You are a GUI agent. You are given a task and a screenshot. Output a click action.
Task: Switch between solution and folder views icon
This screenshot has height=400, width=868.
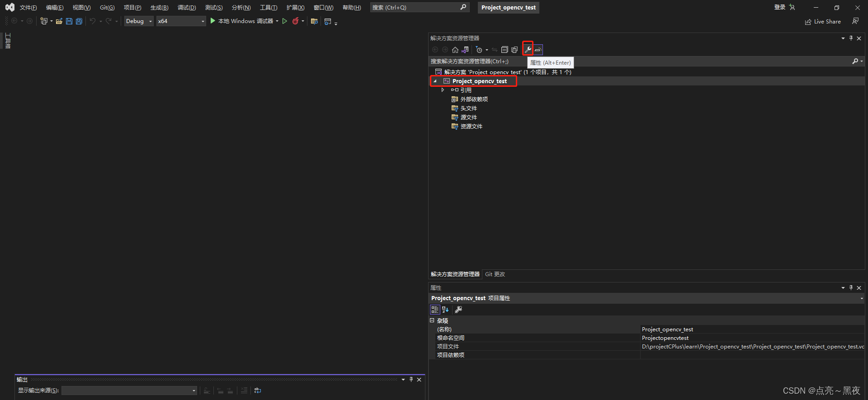pyautogui.click(x=465, y=50)
